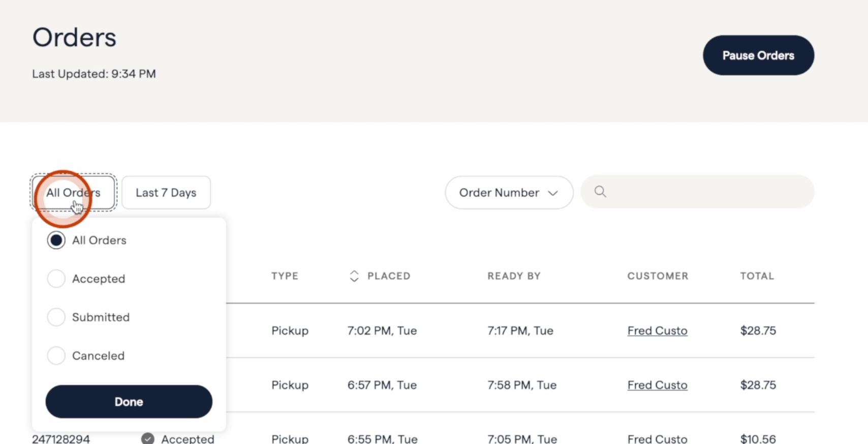
Task: Collapse the All Orders status filter button
Action: click(74, 193)
